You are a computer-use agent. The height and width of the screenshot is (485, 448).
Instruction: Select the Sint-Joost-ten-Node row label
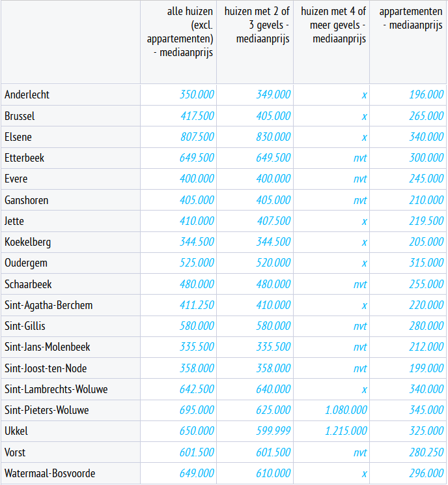(x=46, y=368)
